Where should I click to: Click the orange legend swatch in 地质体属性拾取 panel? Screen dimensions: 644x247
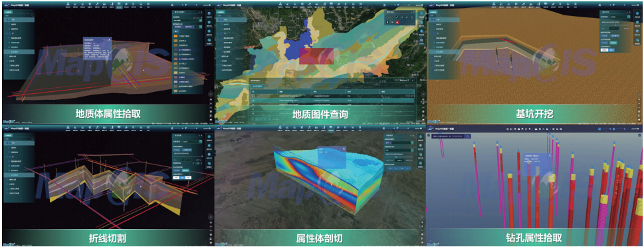pyautogui.click(x=175, y=36)
